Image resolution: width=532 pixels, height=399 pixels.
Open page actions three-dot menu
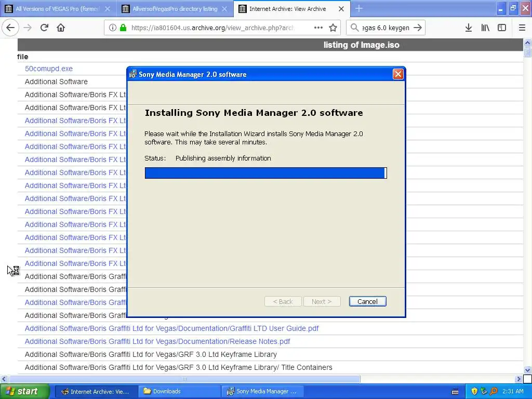coord(318,28)
